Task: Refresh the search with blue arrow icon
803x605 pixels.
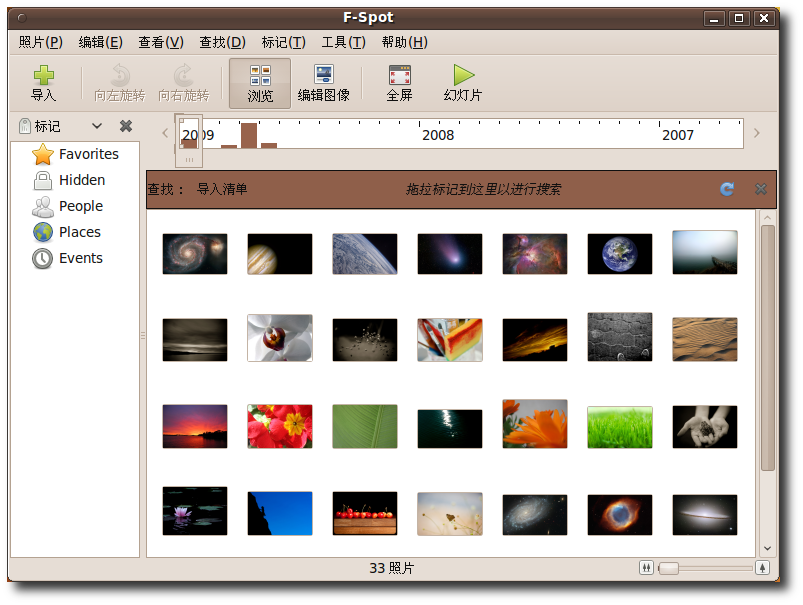Action: [x=727, y=189]
